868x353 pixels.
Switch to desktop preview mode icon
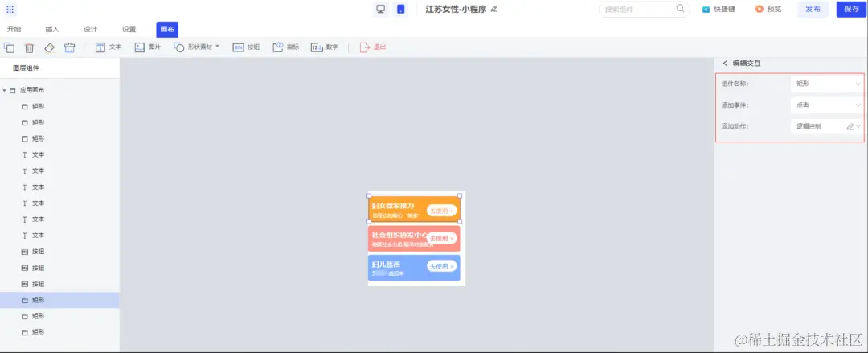coord(381,10)
